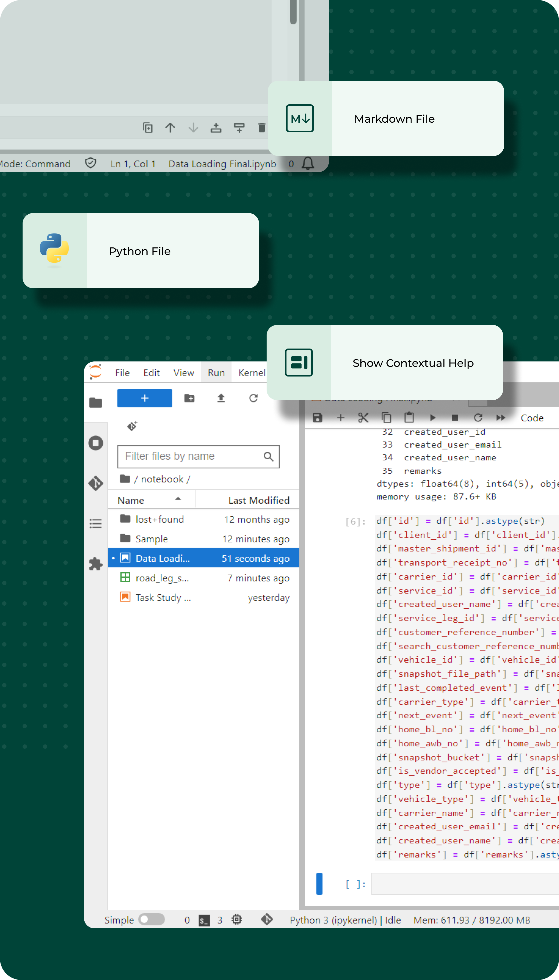The width and height of the screenshot is (559, 980).
Task: Copy selected cell icon
Action: pos(386,418)
